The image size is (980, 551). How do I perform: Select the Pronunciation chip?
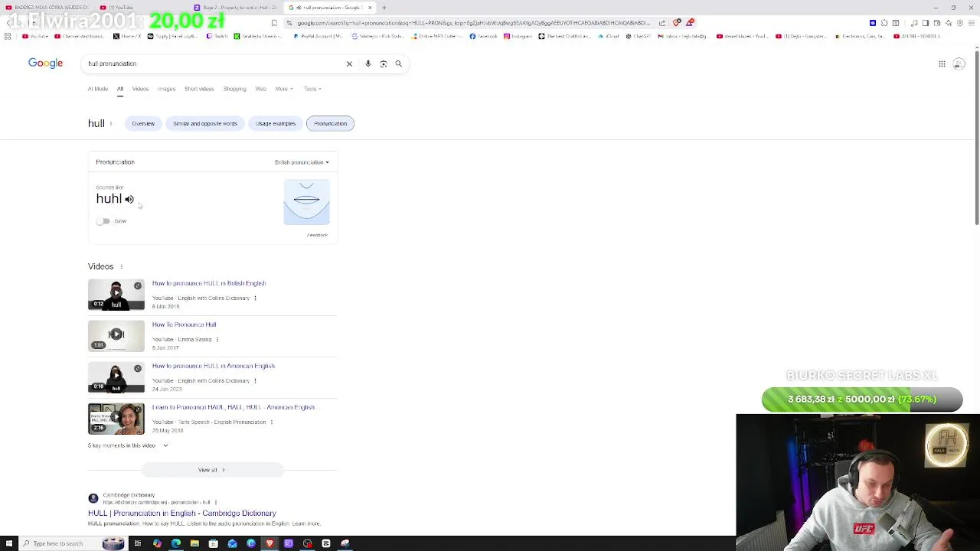330,123
